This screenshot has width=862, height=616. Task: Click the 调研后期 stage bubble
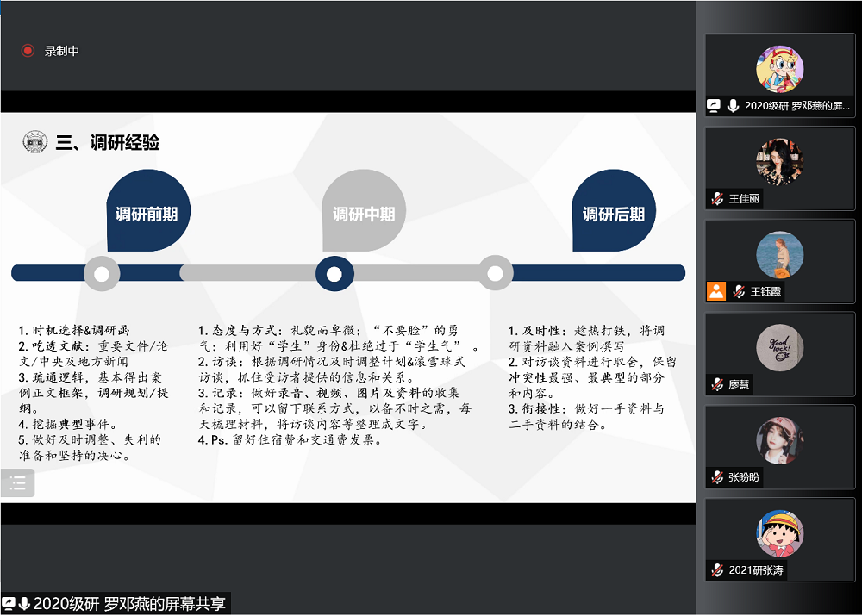(613, 212)
